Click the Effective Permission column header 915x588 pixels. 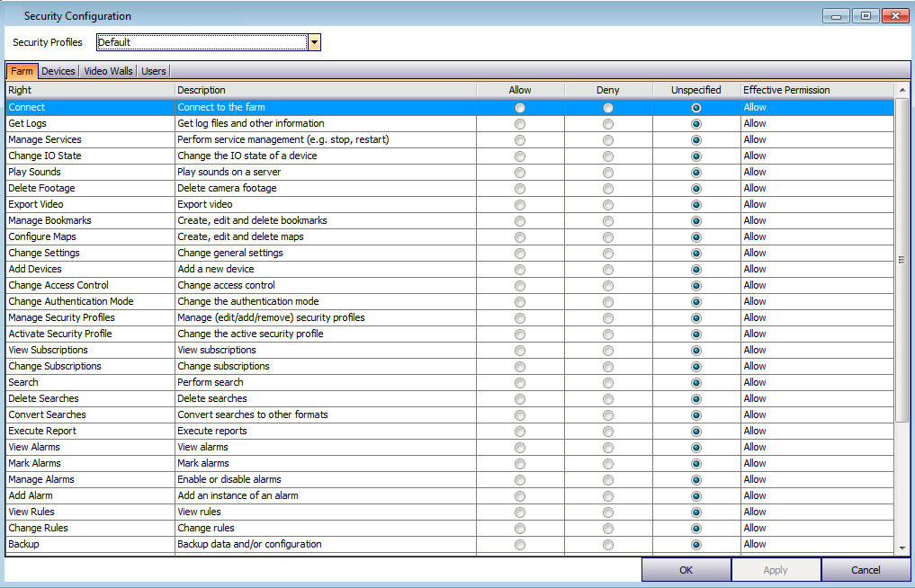[x=816, y=90]
